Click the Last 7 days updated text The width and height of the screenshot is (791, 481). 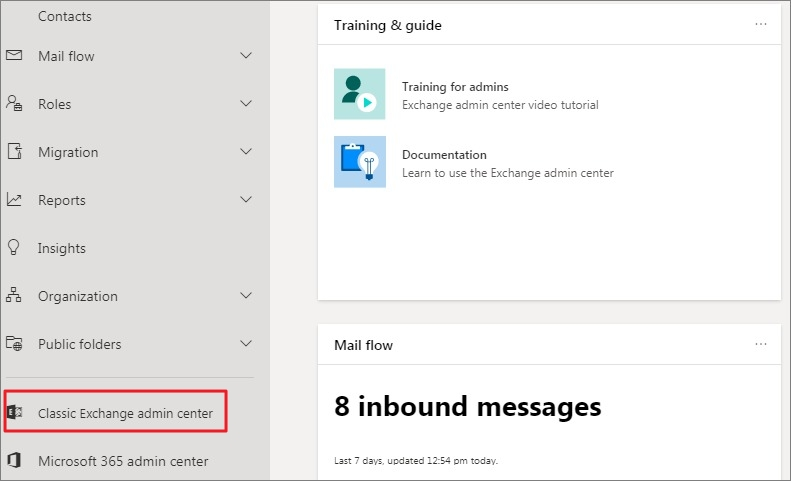tap(416, 460)
